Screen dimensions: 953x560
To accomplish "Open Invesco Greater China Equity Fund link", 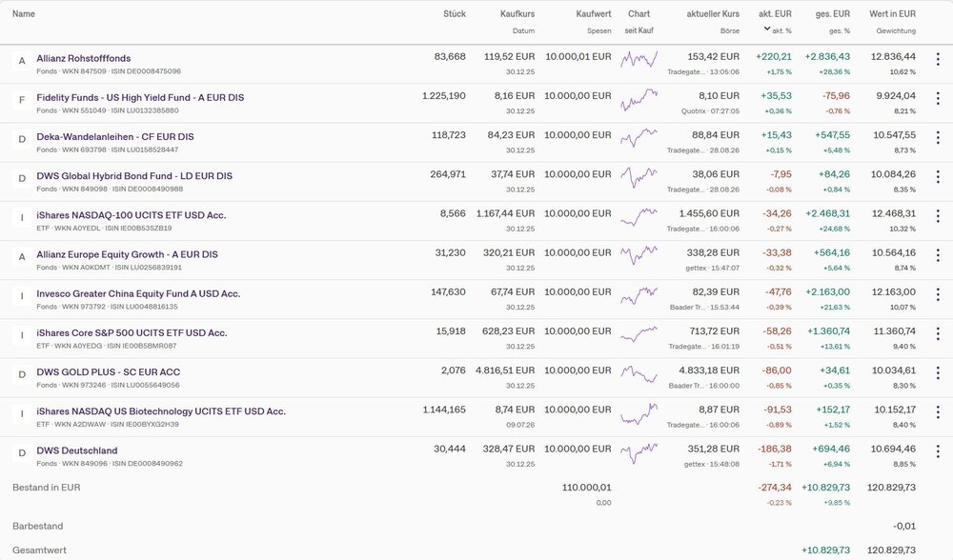I will tap(138, 294).
